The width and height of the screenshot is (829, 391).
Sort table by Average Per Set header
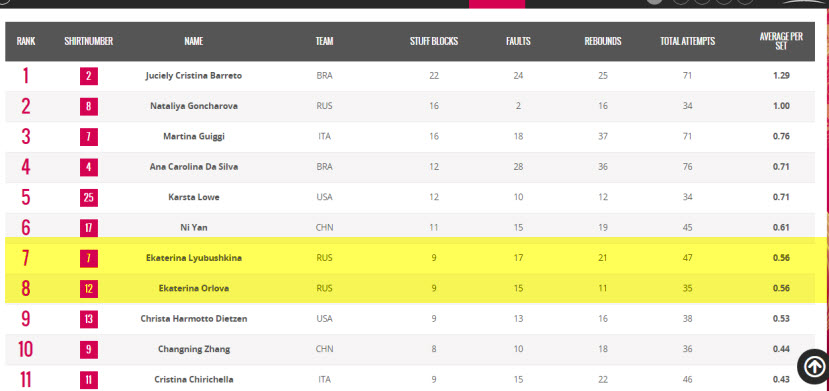pyautogui.click(x=781, y=41)
